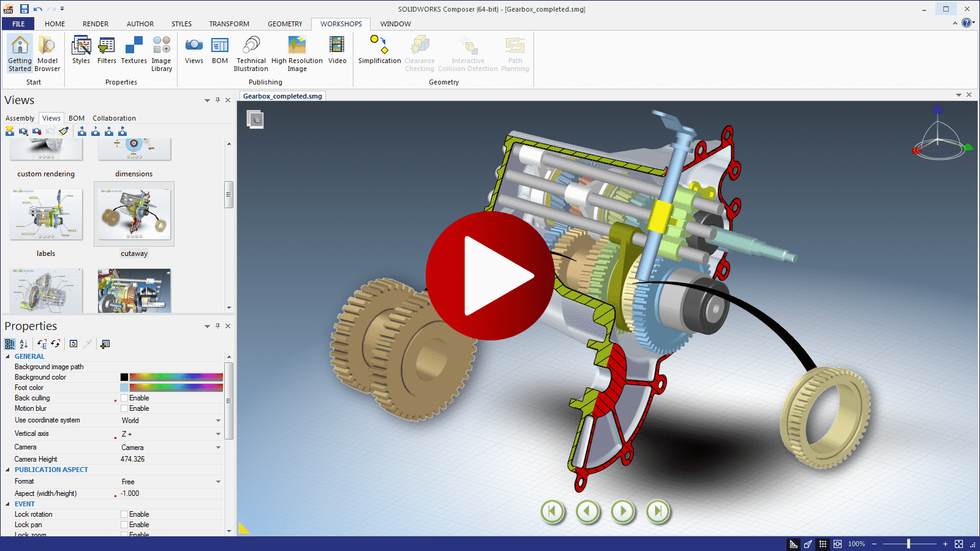Stop view playback with camera stop icon
Image resolution: width=980 pixels, height=551 pixels.
(109, 131)
